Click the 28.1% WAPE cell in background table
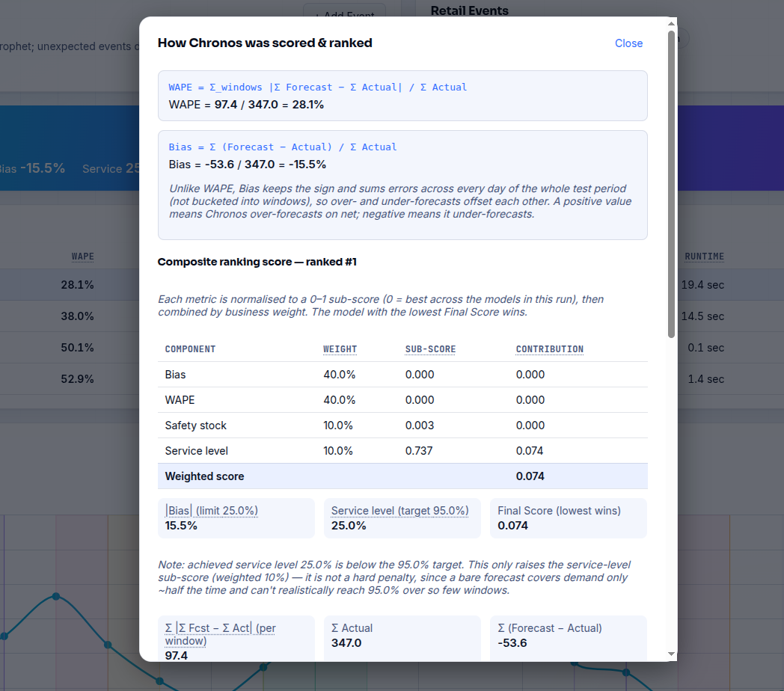 coord(78,285)
